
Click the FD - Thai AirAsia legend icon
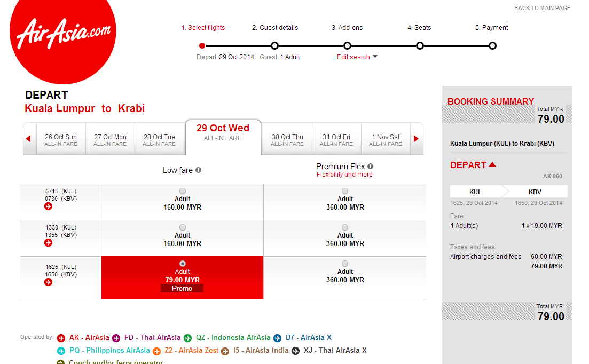point(116,338)
